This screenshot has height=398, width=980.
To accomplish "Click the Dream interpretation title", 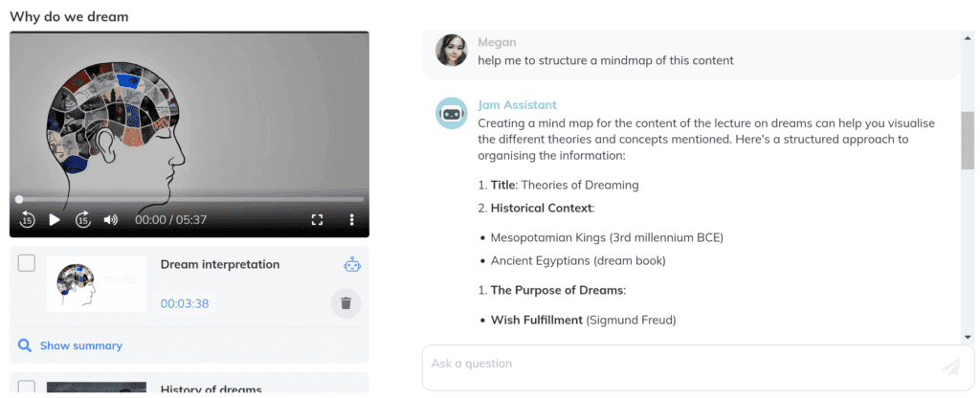I will coord(220,264).
